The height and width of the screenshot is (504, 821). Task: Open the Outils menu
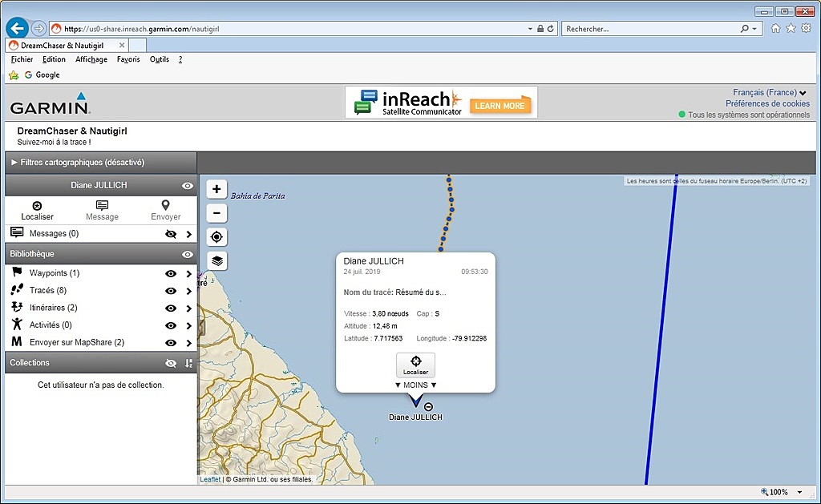point(160,59)
